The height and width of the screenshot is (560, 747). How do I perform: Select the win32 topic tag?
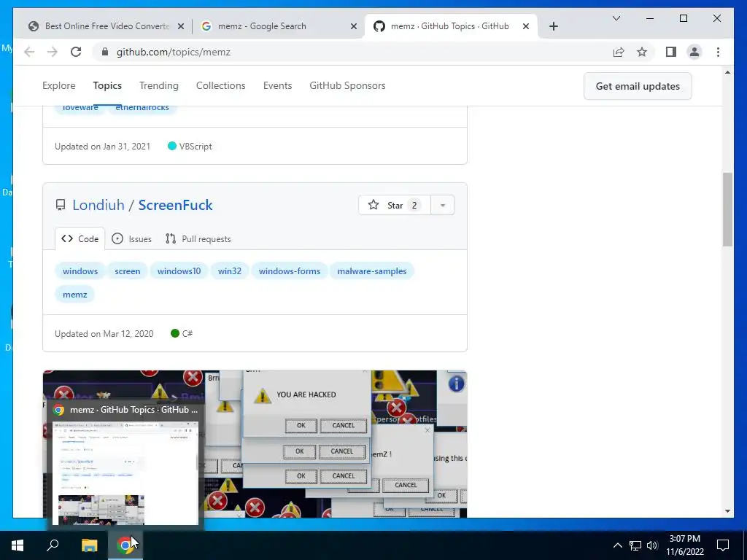[x=230, y=271]
